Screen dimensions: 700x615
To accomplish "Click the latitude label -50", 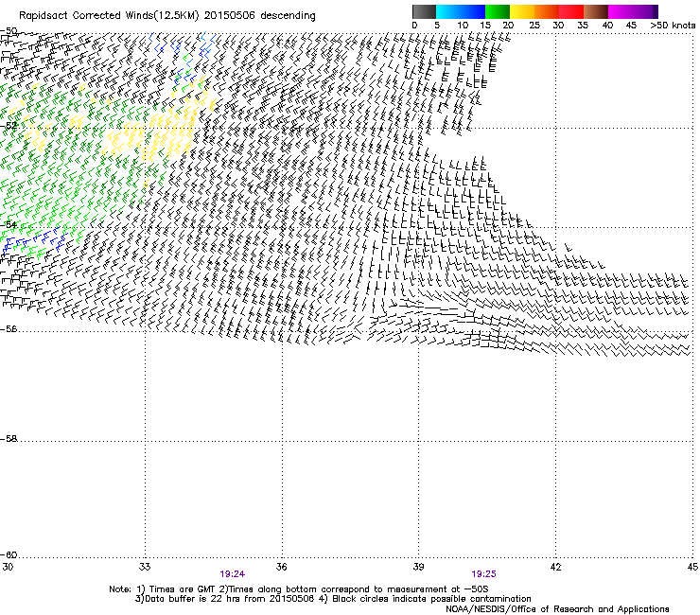I will coord(9,31).
